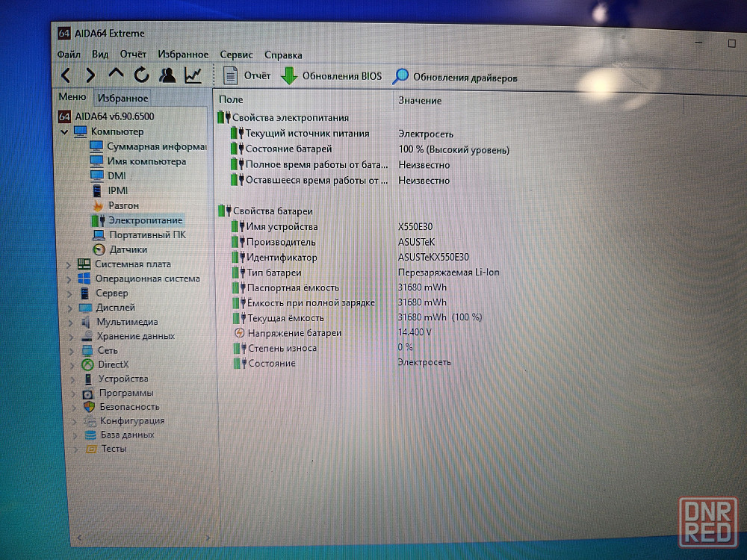
Task: Click the Отчёт report toolbar button
Action: coord(247,75)
